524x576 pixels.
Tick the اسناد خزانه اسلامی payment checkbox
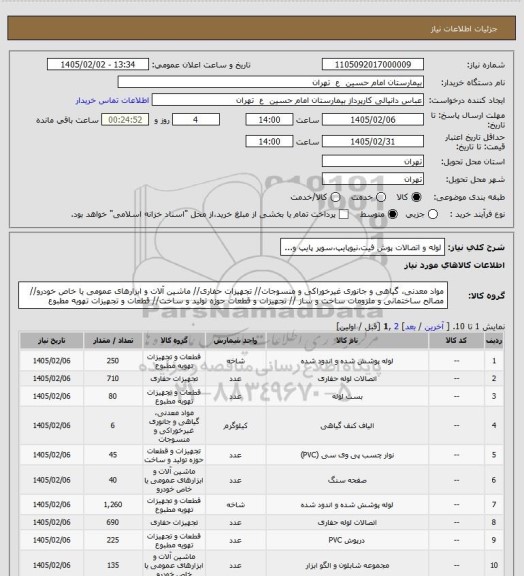coord(344,214)
